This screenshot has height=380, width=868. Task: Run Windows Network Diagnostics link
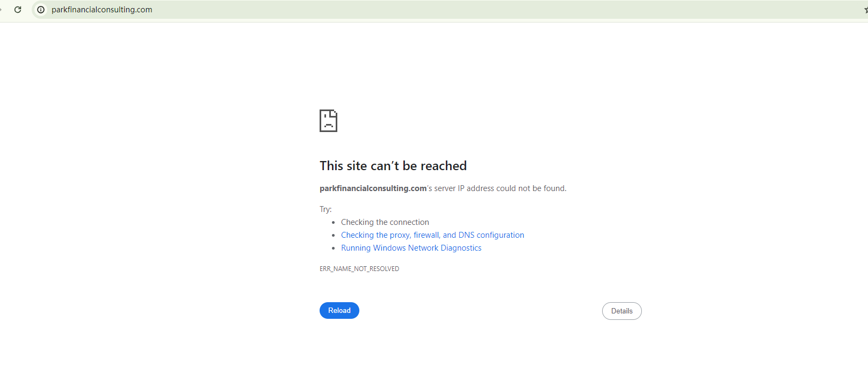[x=411, y=248]
